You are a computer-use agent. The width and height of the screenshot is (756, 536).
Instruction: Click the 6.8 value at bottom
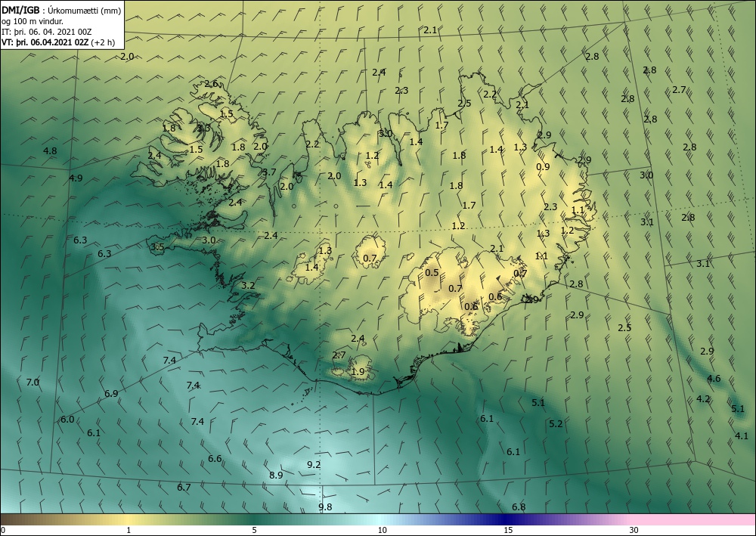point(519,507)
